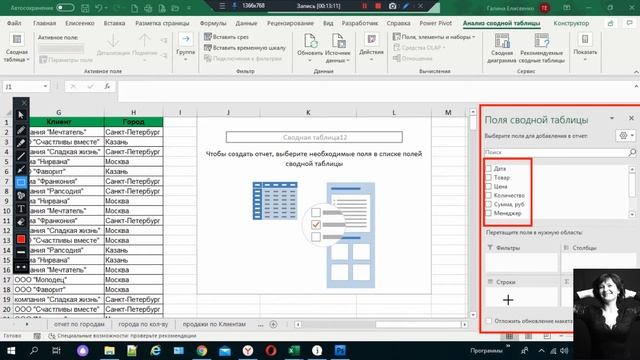This screenshot has height=360, width=640.
Task: Switch to the Power Pivot tab
Action: click(436, 23)
